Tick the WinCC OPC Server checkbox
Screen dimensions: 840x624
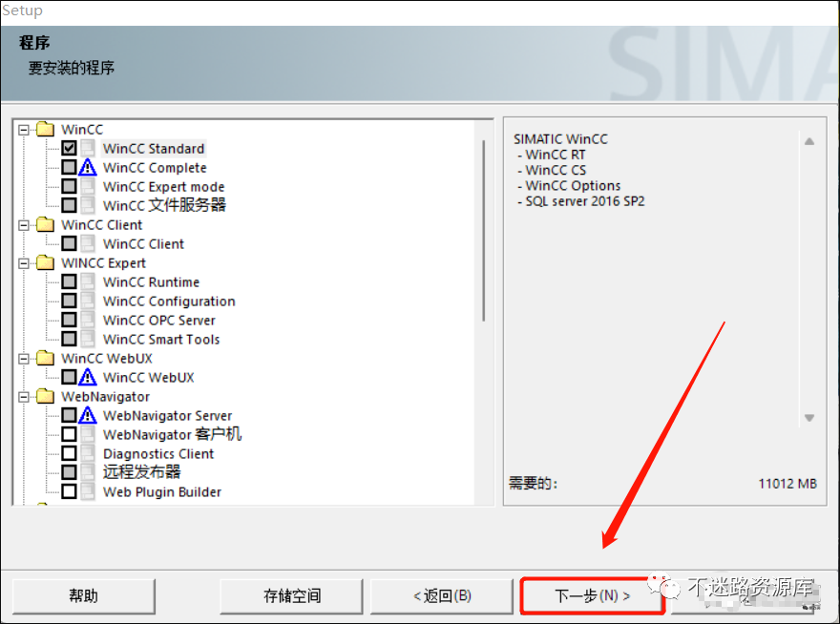click(x=69, y=320)
